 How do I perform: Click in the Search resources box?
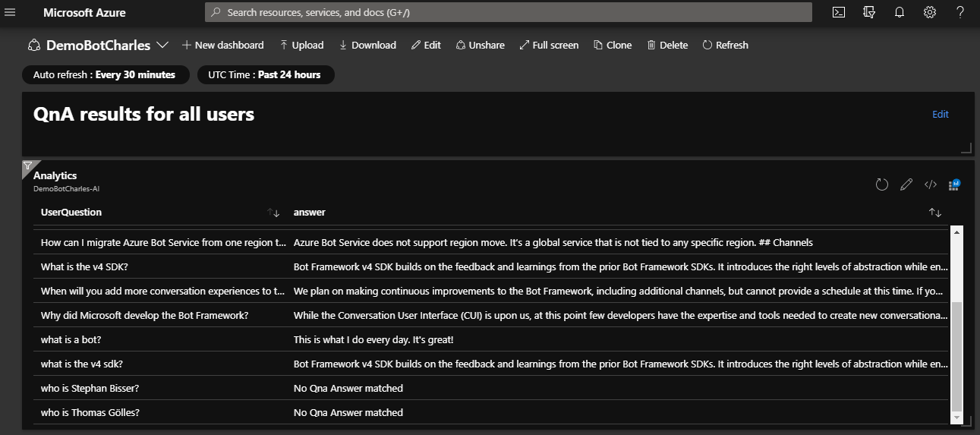pos(509,12)
